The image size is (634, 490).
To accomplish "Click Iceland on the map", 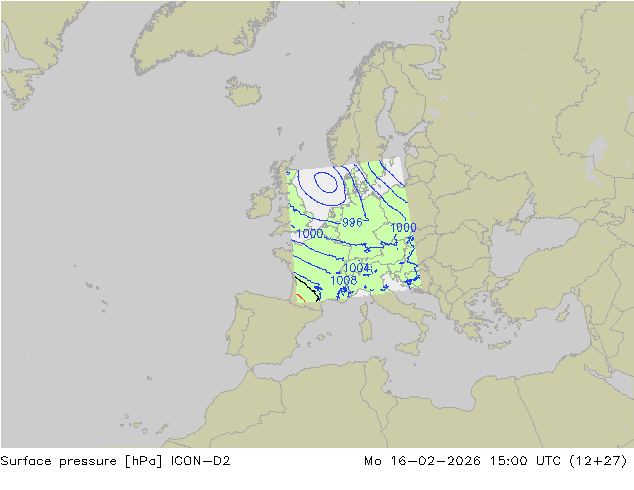I will coord(243,92).
